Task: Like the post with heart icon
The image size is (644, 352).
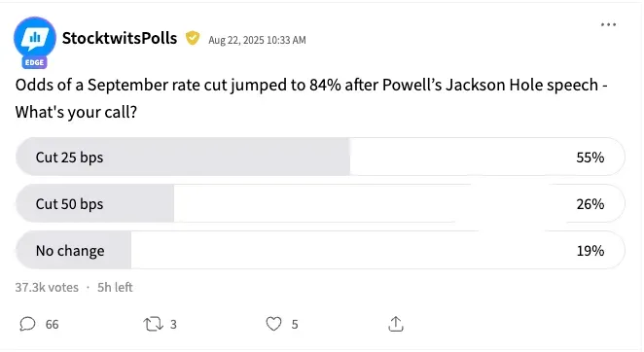Action: pos(274,324)
